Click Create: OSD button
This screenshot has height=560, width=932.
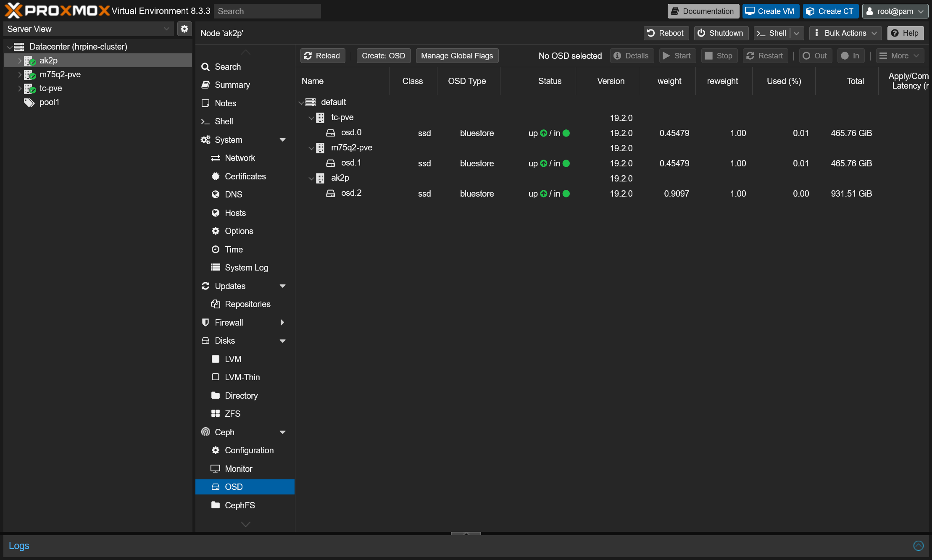(x=383, y=55)
